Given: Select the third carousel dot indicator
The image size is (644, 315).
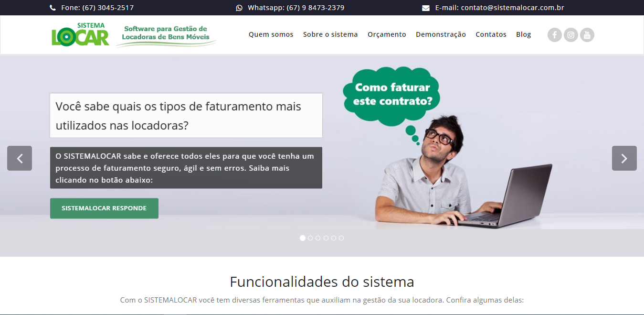Looking at the screenshot, I should 318,238.
